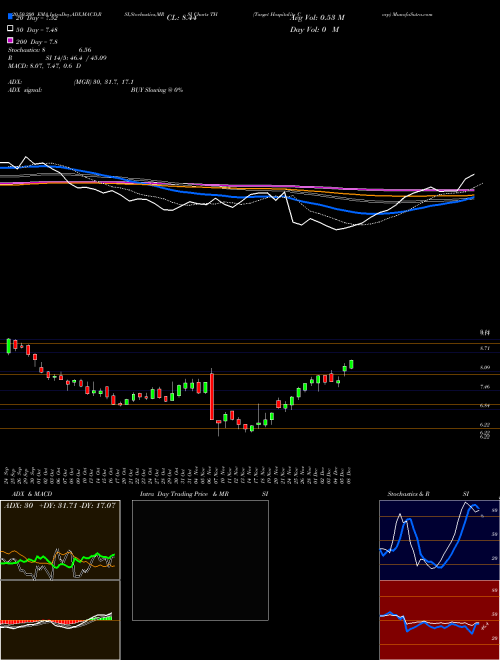Click the 'BUY Slowing @ 0%' ADX signal
This screenshot has width=500, height=660.
pyautogui.click(x=157, y=90)
